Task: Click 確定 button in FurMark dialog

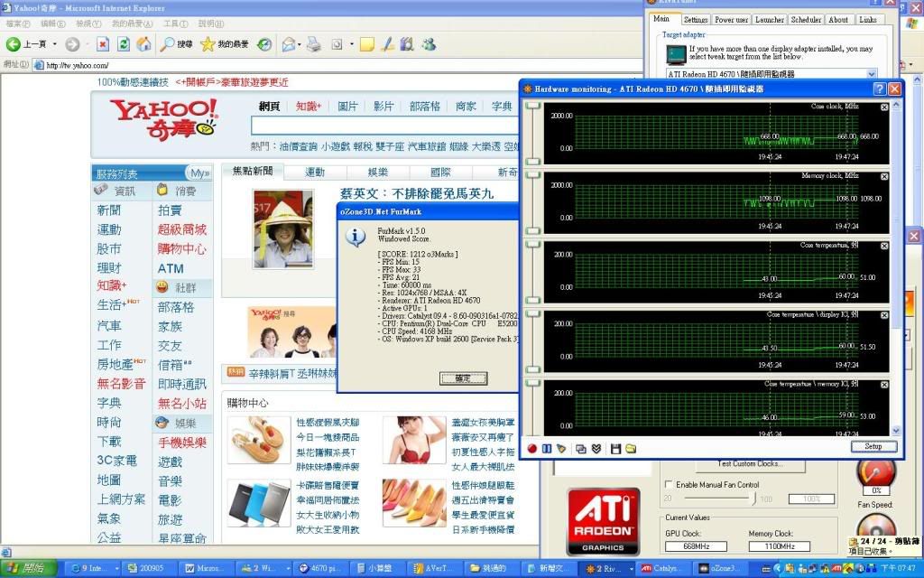Action: (463, 378)
